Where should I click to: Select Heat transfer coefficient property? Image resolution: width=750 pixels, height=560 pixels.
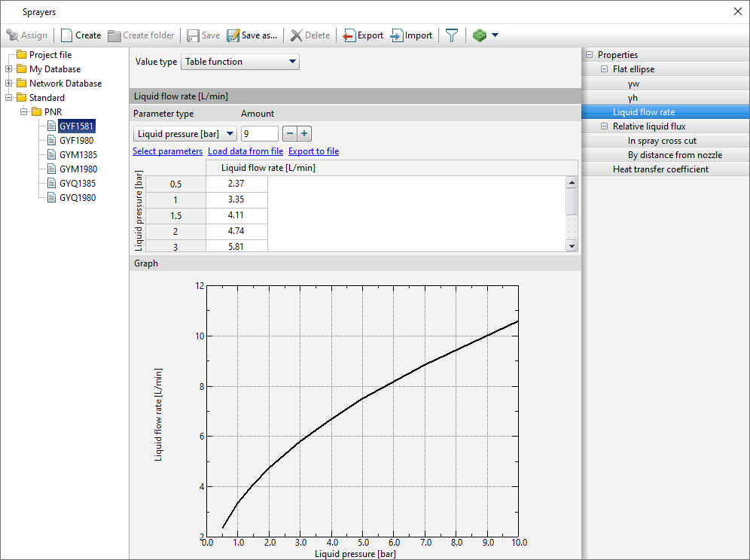pos(660,169)
